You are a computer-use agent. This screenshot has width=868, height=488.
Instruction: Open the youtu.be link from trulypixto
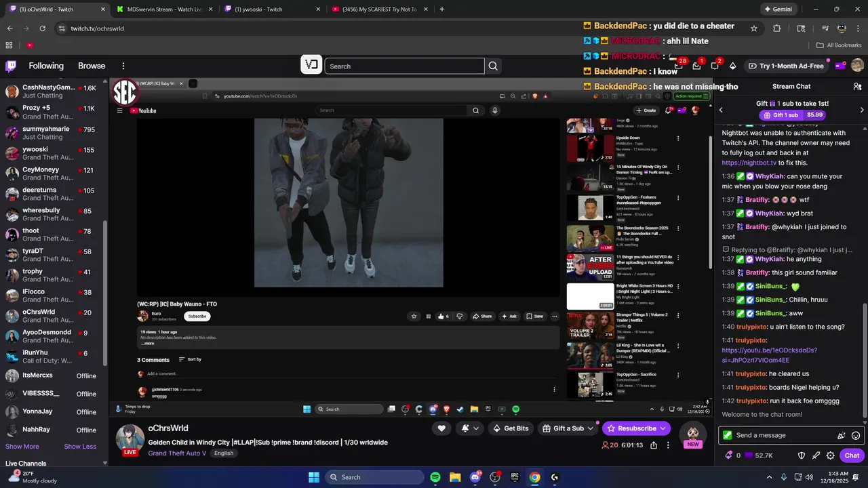pos(770,355)
